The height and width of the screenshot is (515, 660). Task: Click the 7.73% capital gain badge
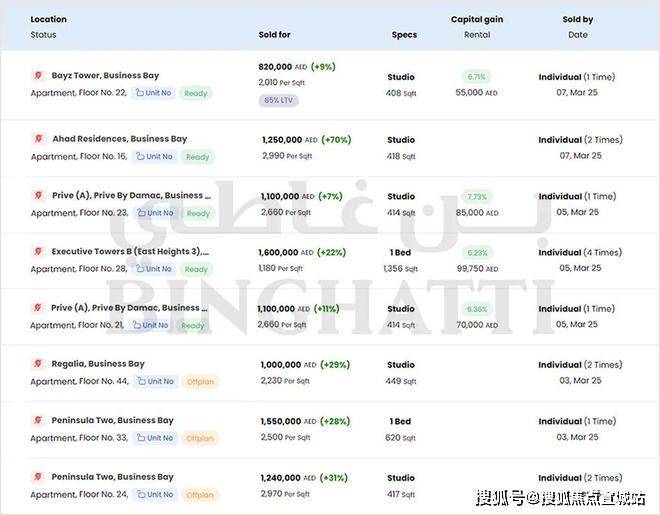point(477,196)
